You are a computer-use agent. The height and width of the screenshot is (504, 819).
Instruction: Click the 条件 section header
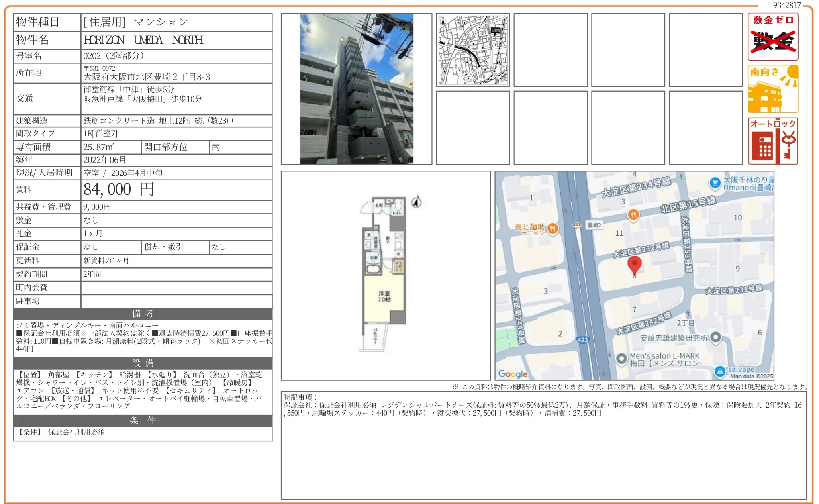click(x=143, y=420)
